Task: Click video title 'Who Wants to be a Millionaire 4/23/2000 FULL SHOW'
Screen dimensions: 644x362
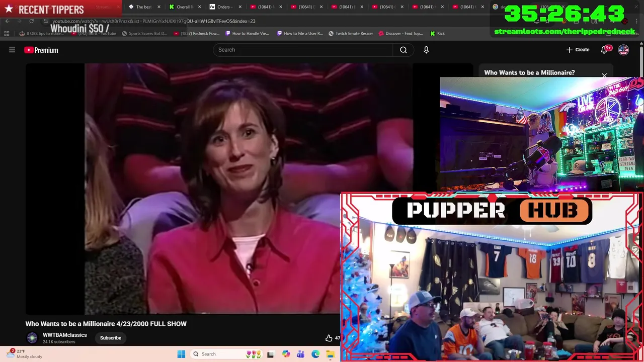Action: coord(106,324)
